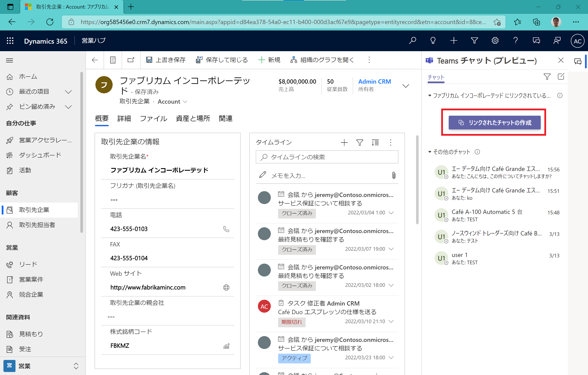This screenshot has height=375, width=588.
Task: Select the チャット tab in Teams panel
Action: (x=436, y=77)
